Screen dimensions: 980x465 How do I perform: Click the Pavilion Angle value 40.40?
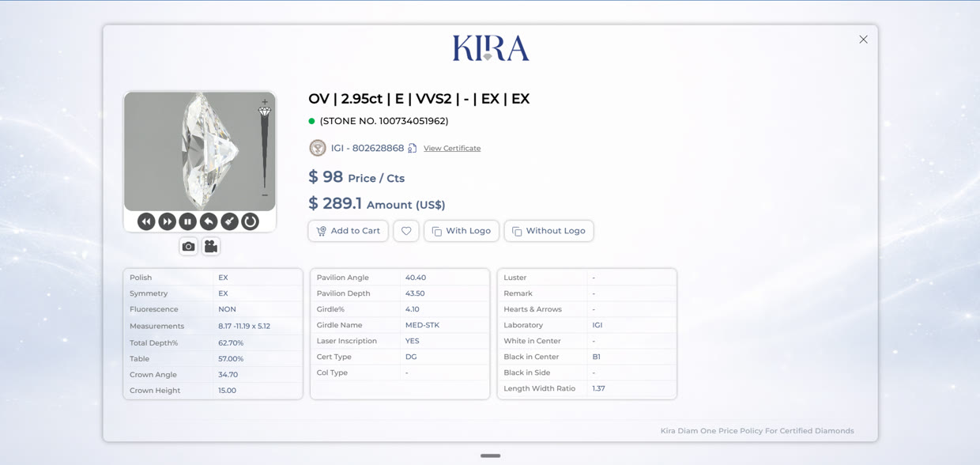416,278
